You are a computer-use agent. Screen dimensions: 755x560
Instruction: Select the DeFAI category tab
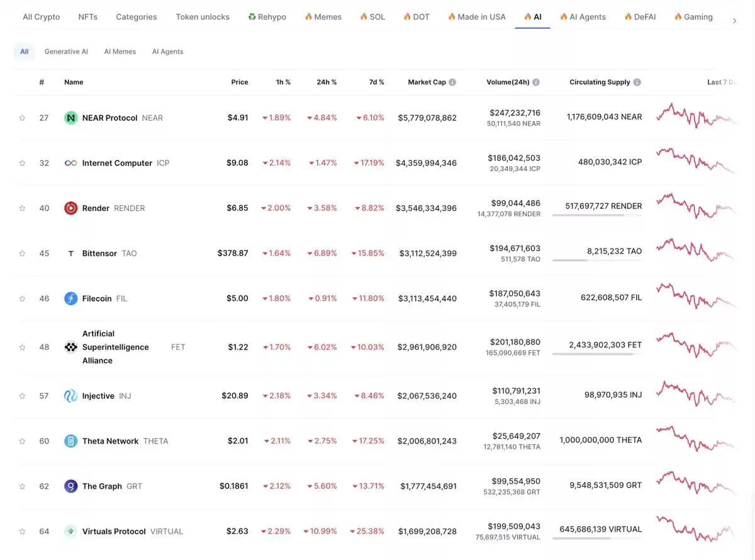(640, 17)
